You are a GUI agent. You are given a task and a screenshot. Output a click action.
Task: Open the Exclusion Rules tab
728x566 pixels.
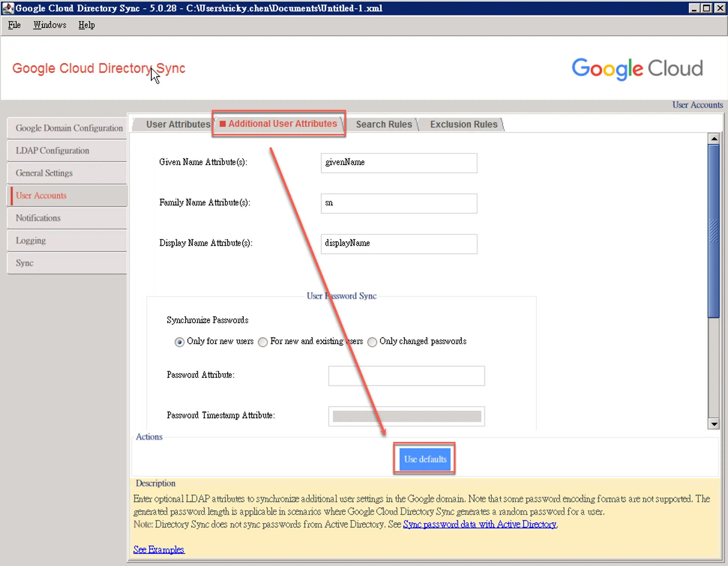464,124
